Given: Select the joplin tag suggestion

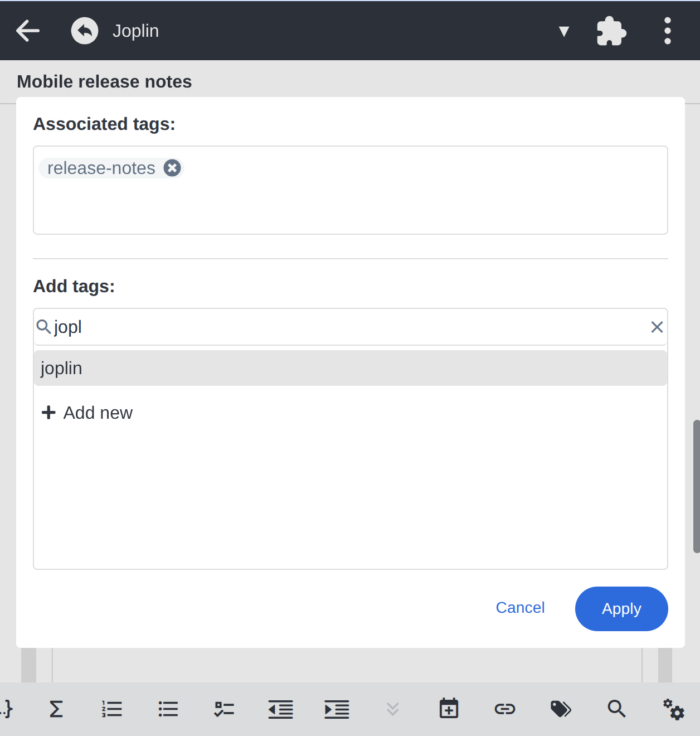Looking at the screenshot, I should click(x=351, y=368).
